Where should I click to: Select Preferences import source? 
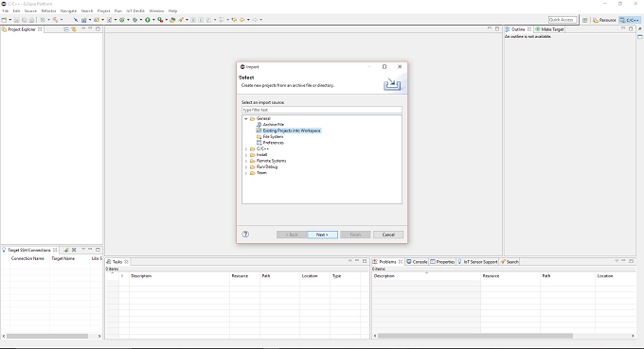(270, 143)
